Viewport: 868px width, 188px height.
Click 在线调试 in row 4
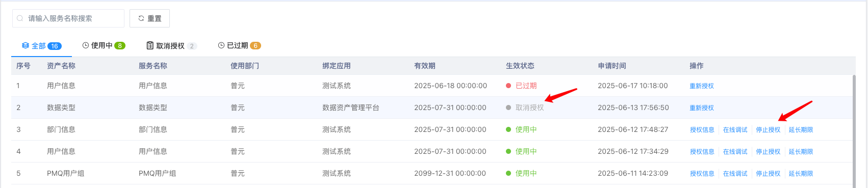click(x=735, y=152)
